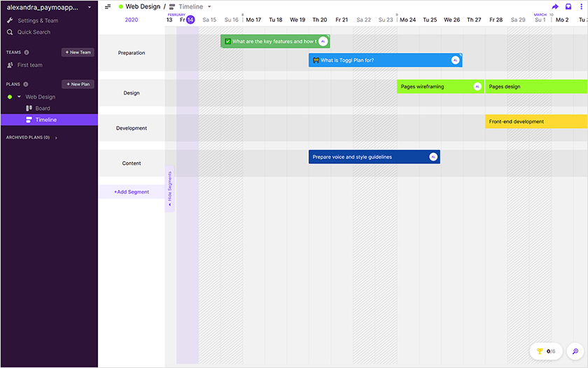The image size is (588, 368).
Task: Click +Add Segment
Action: coord(132,192)
